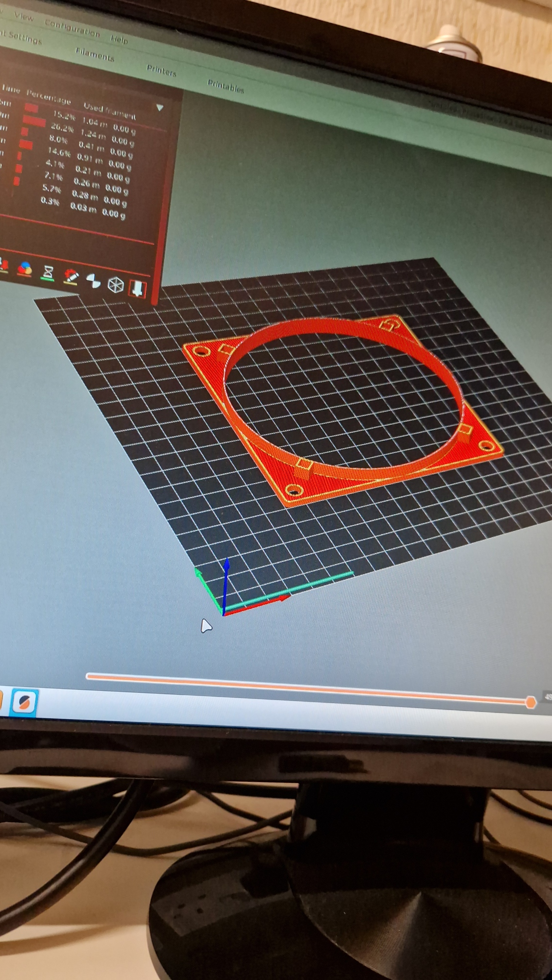Open the View menu
Viewport: 552px width, 980px height.
pyautogui.click(x=24, y=16)
